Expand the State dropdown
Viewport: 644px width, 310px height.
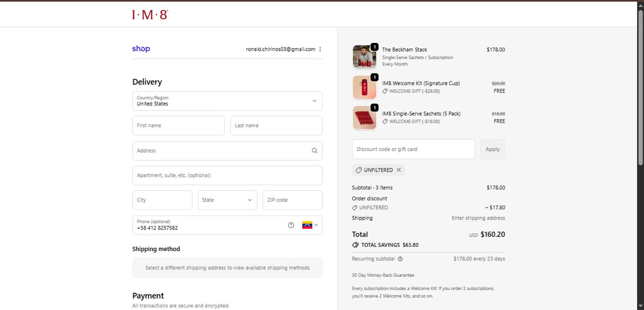227,200
